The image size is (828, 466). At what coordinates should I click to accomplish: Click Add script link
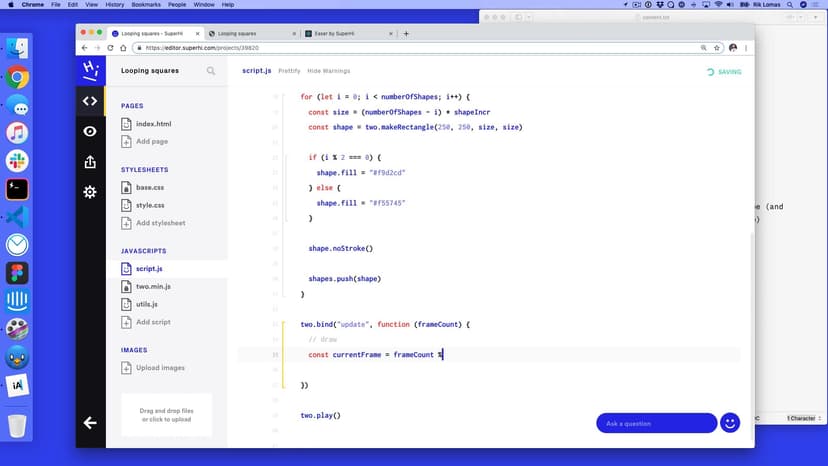[153, 322]
